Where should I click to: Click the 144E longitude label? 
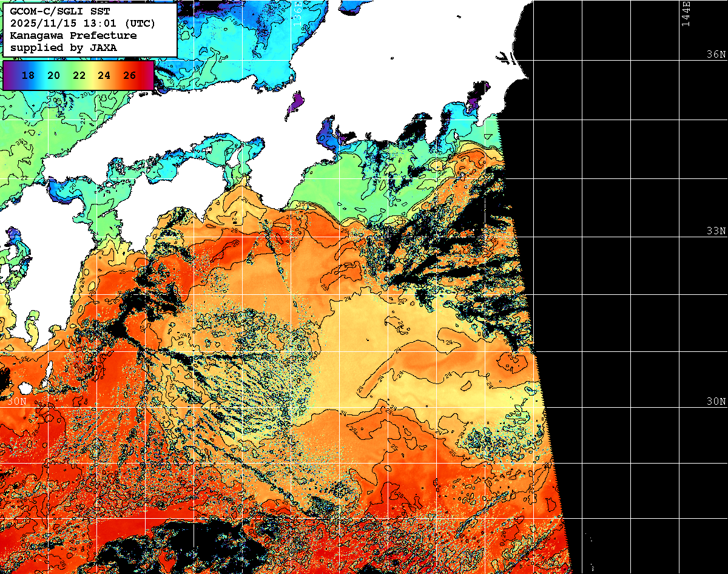pyautogui.click(x=686, y=13)
